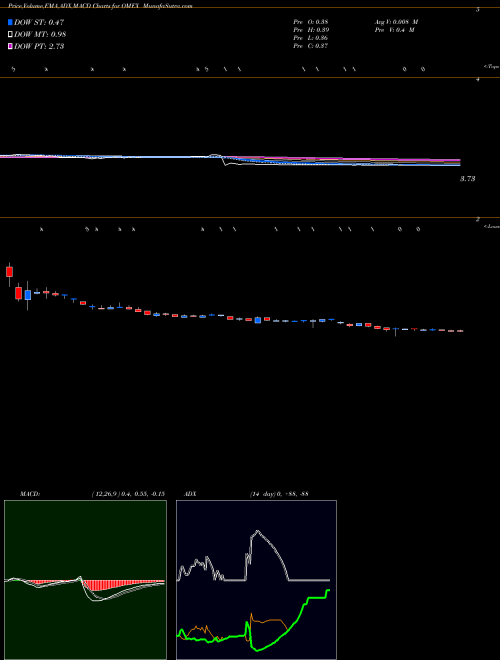Image resolution: width=500 pixels, height=660 pixels.
Task: Click the ADX (14 day) header label
Action: [246, 494]
